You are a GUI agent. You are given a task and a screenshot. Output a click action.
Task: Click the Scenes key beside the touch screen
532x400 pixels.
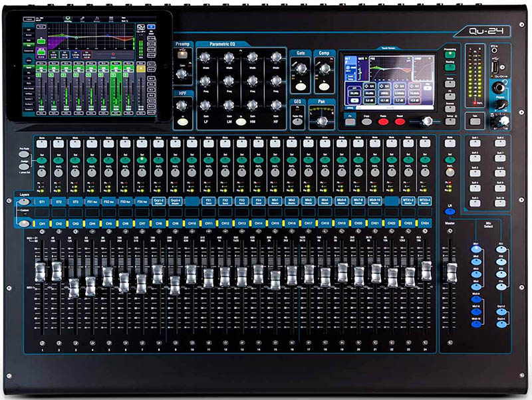click(x=450, y=109)
